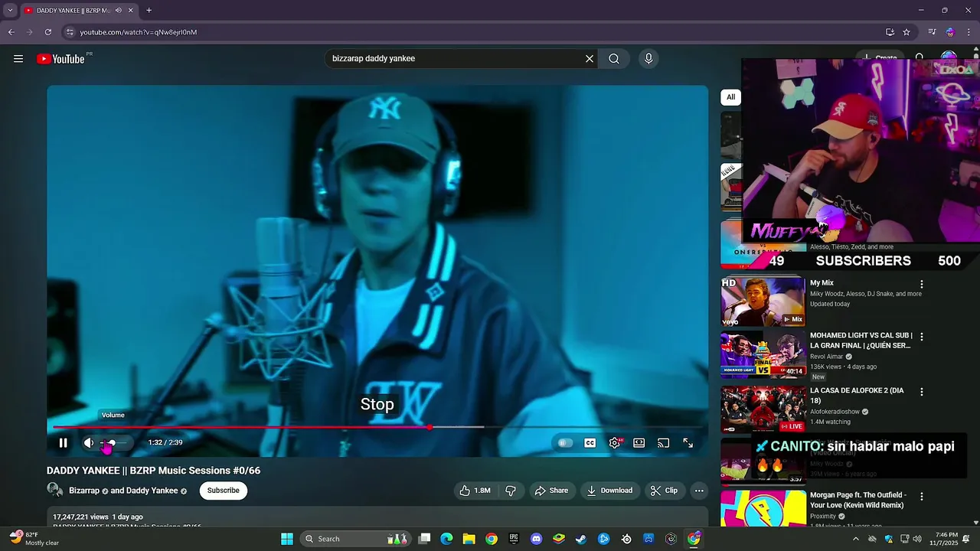Image resolution: width=980 pixels, height=551 pixels.
Task: Open Discord from the taskbar
Action: [536, 539]
